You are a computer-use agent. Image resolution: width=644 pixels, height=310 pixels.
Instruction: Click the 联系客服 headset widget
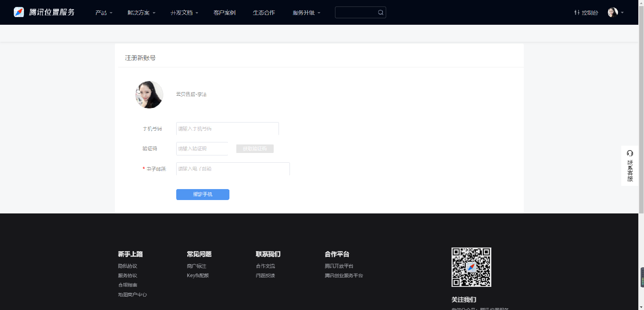pos(630,166)
